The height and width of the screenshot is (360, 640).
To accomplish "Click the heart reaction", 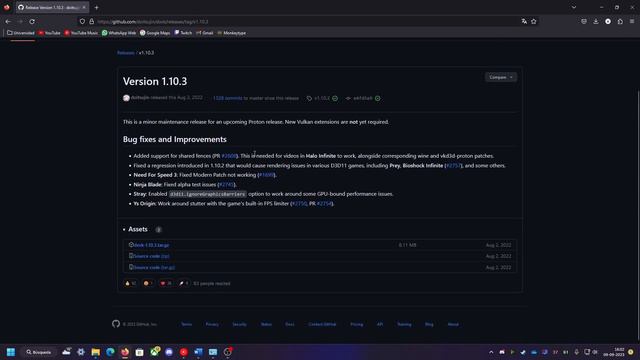I will coord(166,283).
